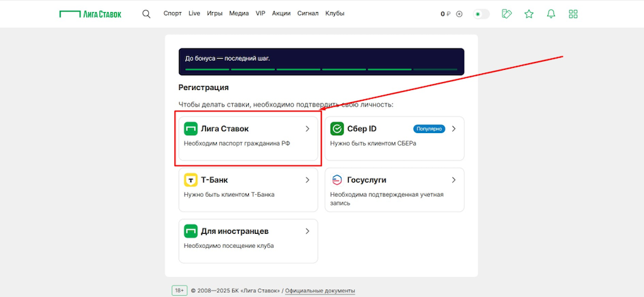This screenshot has height=297, width=644.
Task: Open the Клубы menu item
Action: pyautogui.click(x=335, y=13)
